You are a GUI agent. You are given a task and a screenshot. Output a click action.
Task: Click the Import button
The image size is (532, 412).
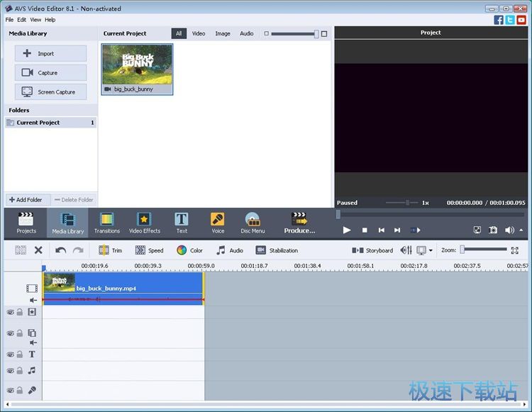point(50,54)
